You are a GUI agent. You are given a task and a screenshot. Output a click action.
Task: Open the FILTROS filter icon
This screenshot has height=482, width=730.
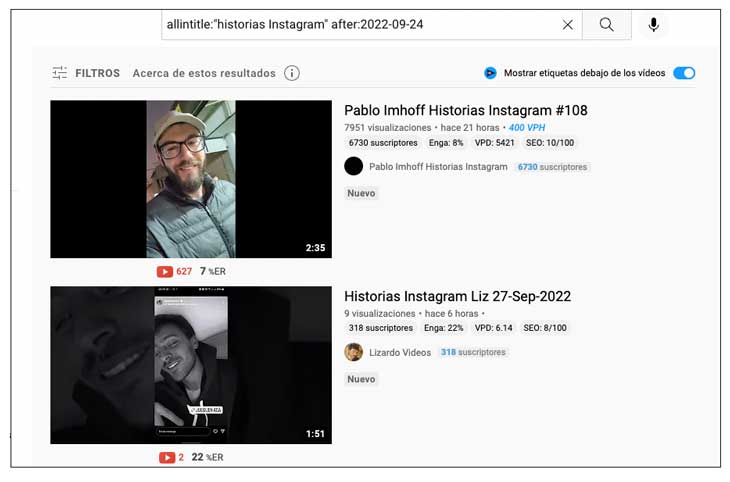60,73
